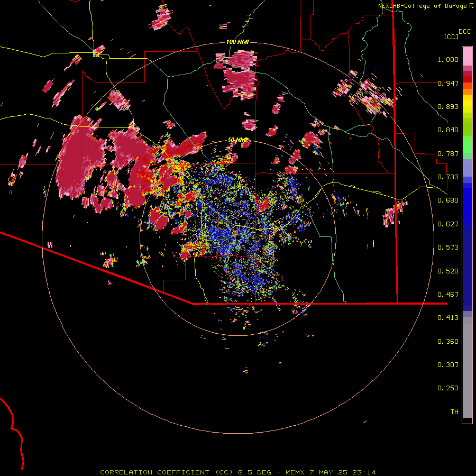Click the KEMX station identifier in caption

(295, 472)
